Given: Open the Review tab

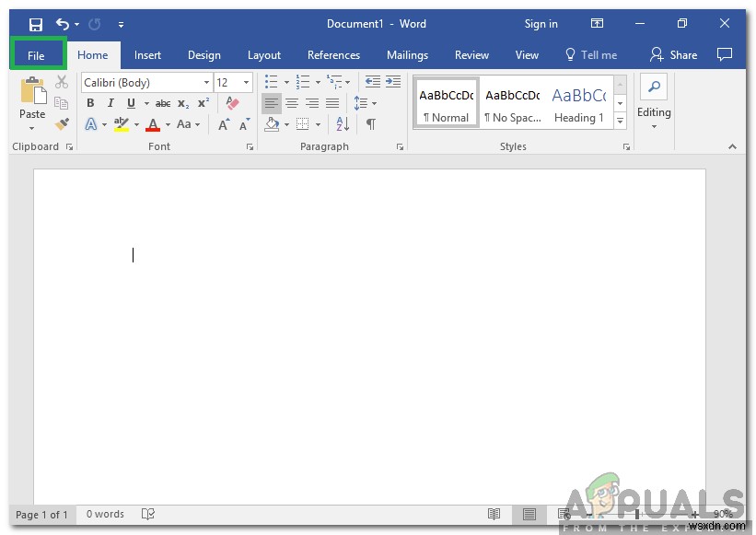Looking at the screenshot, I should click(472, 55).
